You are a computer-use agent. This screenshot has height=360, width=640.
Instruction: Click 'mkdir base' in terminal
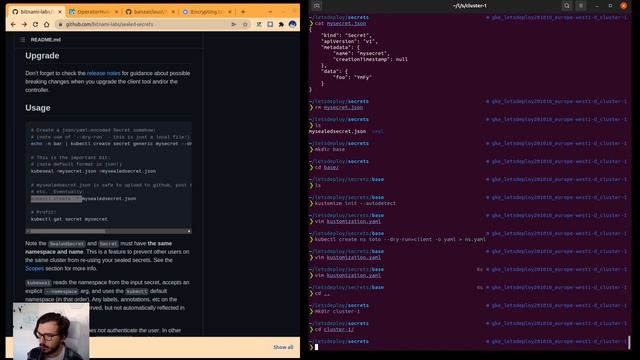330,149
